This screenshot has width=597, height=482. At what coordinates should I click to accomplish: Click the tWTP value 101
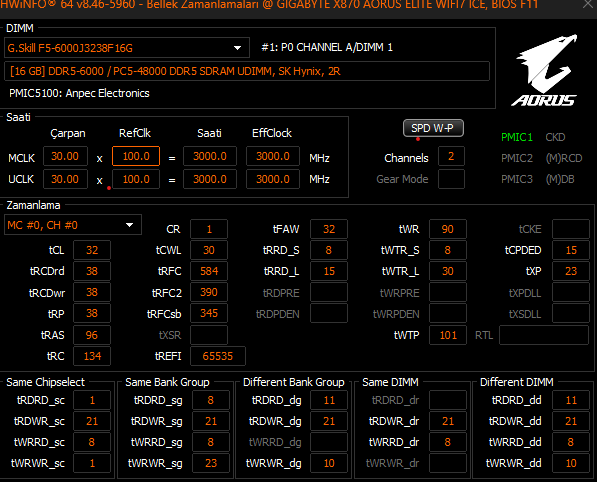448,335
